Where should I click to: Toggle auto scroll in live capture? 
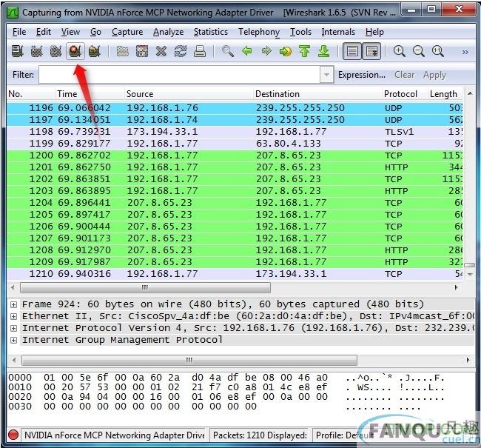click(x=371, y=51)
